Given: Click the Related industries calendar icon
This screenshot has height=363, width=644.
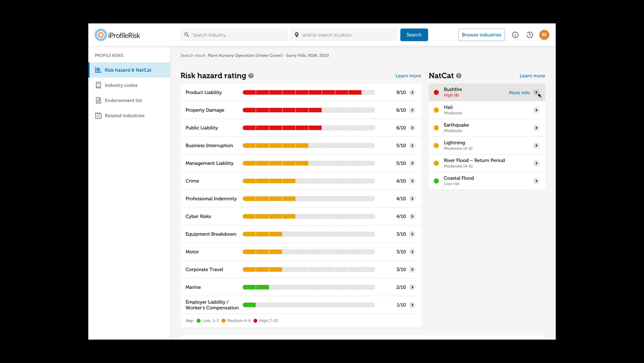Looking at the screenshot, I should (98, 115).
